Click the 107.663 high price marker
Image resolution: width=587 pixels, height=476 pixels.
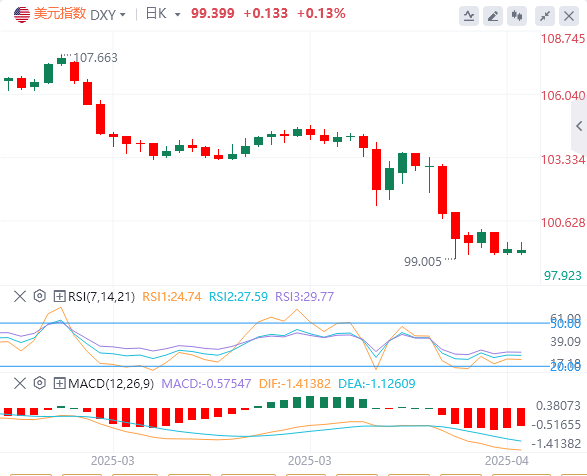tap(95, 58)
